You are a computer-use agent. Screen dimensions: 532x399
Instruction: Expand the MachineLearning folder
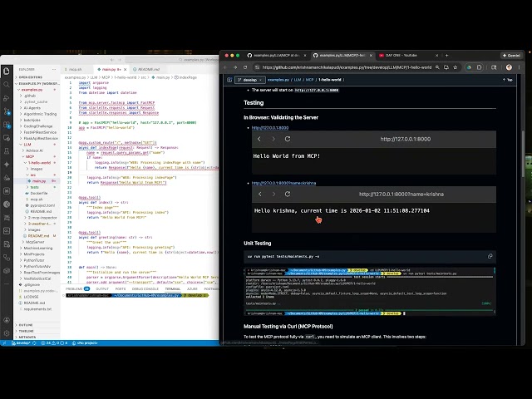tap(38, 248)
